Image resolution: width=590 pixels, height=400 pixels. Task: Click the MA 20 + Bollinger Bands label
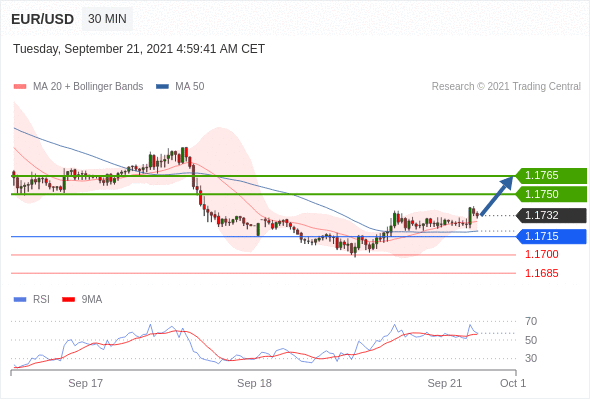pos(88,87)
